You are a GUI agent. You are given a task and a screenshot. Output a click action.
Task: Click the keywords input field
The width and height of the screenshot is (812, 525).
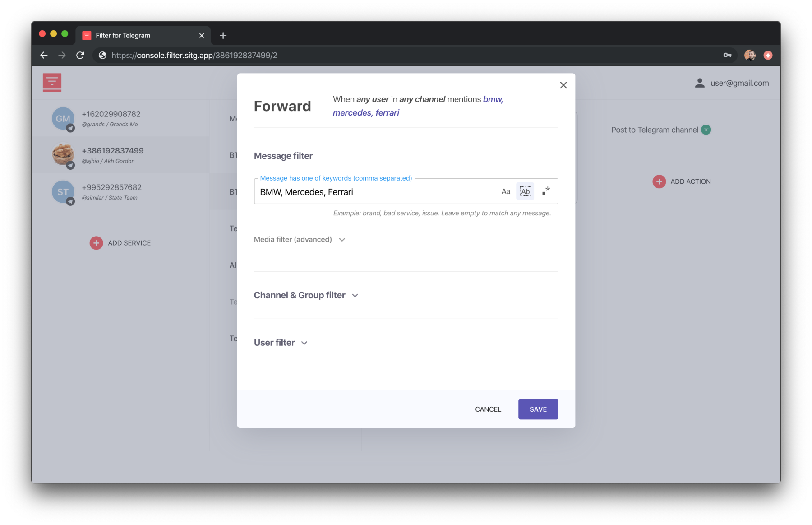coord(374,192)
